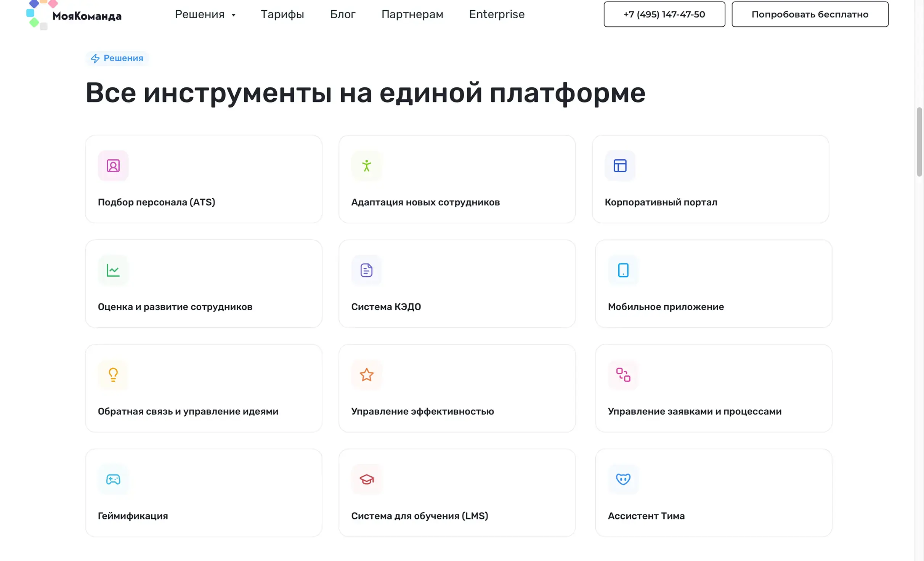924x561 pixels.
Task: Click the Ассистент Тима face icon
Action: point(623,479)
